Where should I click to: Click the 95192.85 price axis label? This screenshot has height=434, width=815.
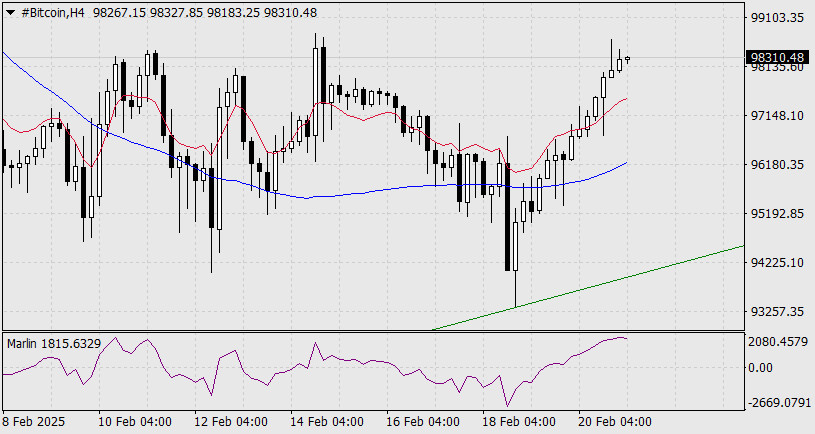777,214
